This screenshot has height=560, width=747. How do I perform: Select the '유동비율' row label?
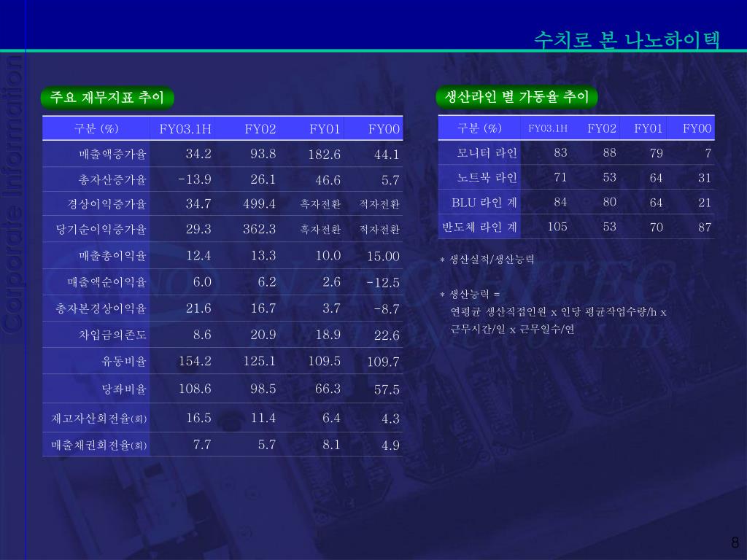(124, 362)
